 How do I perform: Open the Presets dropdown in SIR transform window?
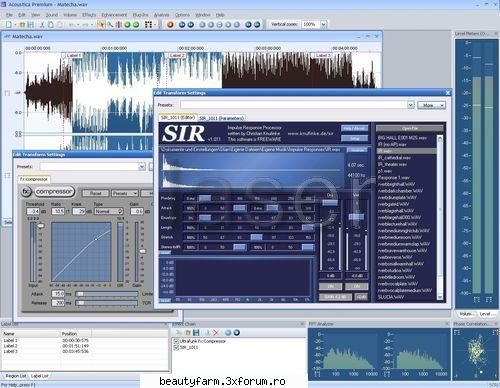[x=411, y=105]
